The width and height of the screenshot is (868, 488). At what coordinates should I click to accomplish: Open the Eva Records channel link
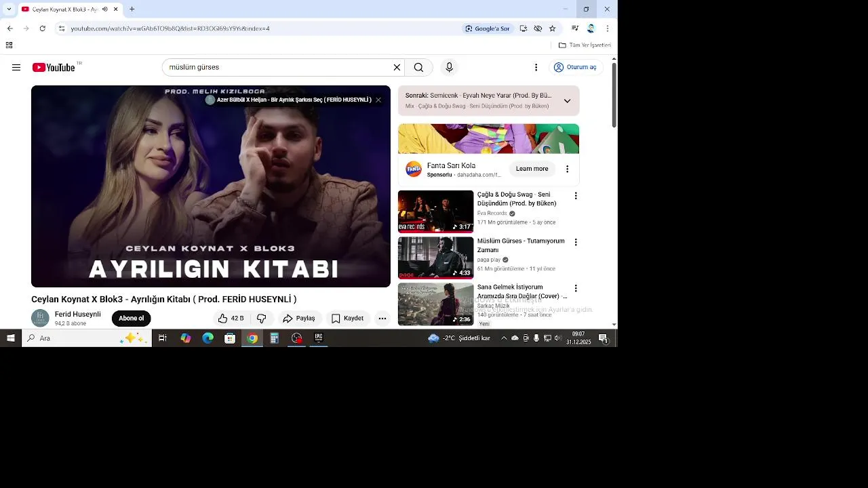coord(492,213)
